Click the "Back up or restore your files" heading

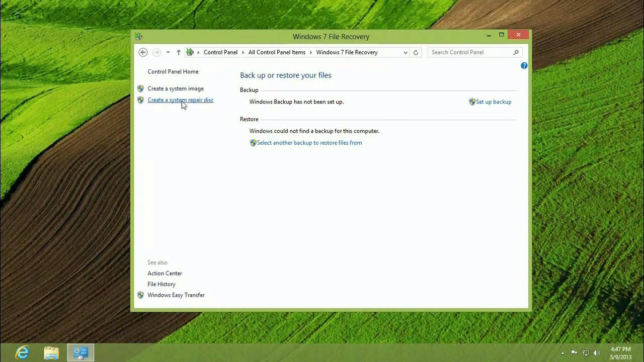point(285,75)
